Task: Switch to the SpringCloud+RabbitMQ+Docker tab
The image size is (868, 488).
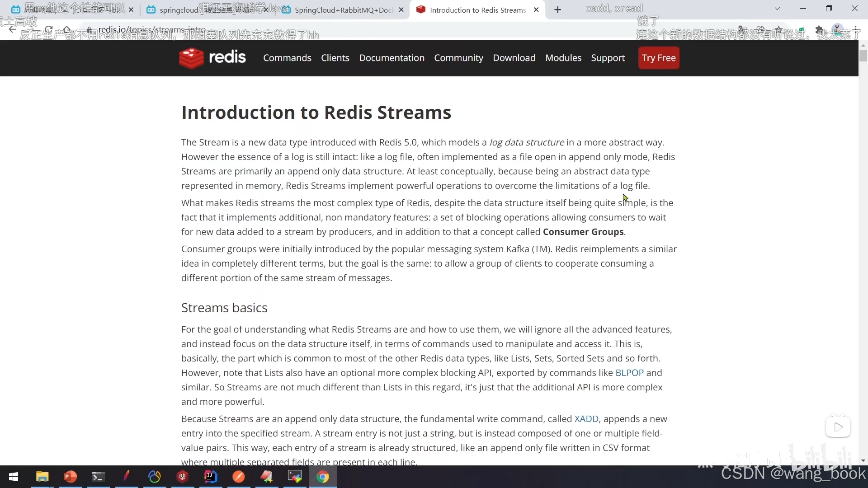Action: [344, 10]
